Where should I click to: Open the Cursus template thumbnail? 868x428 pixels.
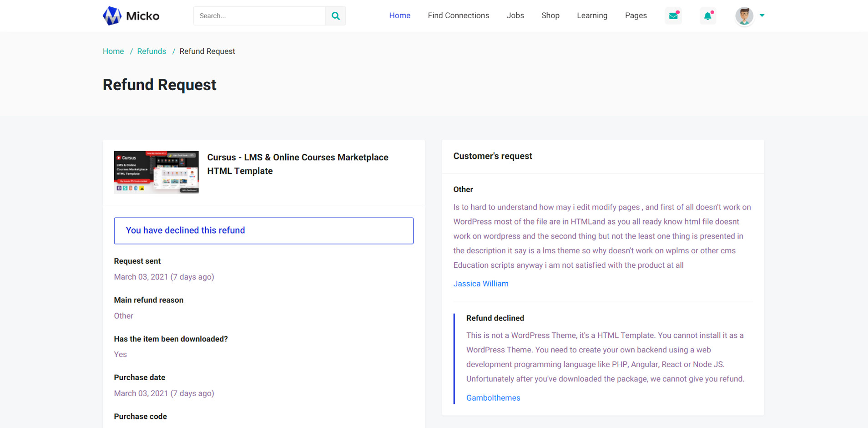point(156,172)
